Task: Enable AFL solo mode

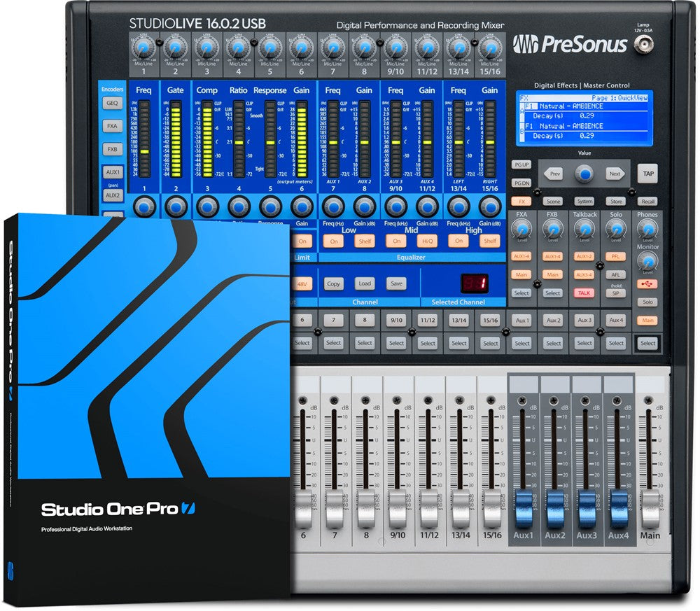Action: coord(615,275)
